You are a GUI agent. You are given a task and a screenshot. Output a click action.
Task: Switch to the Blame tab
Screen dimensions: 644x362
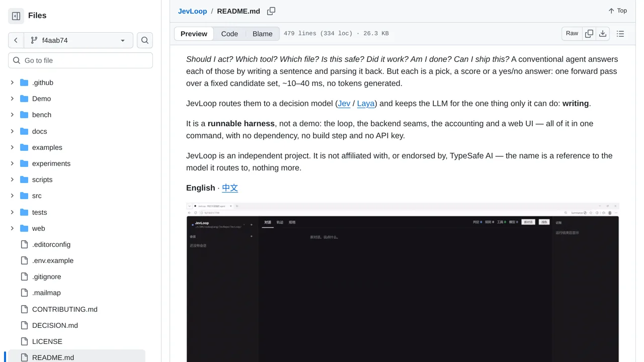coord(263,34)
